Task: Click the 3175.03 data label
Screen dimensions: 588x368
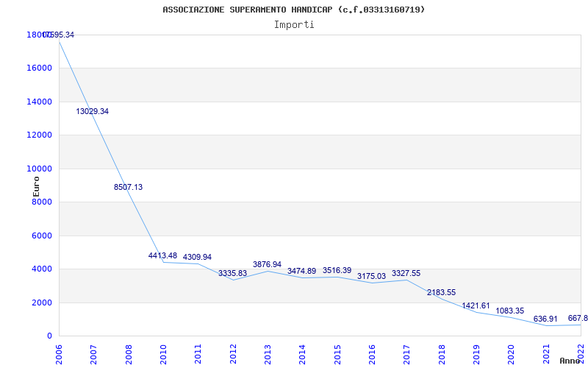Action: [x=371, y=277]
